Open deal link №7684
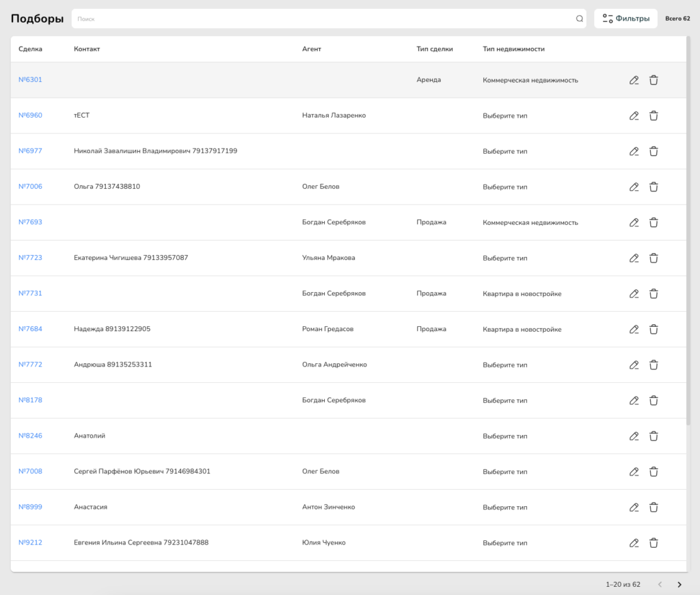This screenshot has height=595, width=700. tap(30, 329)
